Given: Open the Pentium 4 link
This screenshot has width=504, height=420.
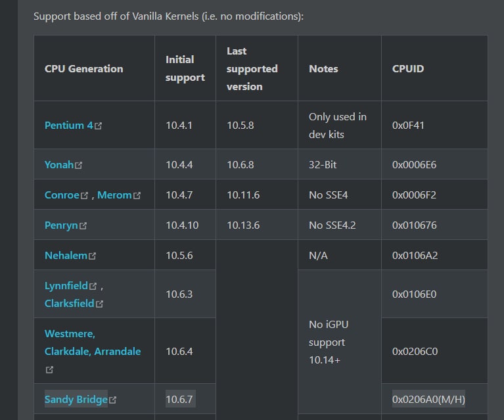Looking at the screenshot, I should click(68, 125).
